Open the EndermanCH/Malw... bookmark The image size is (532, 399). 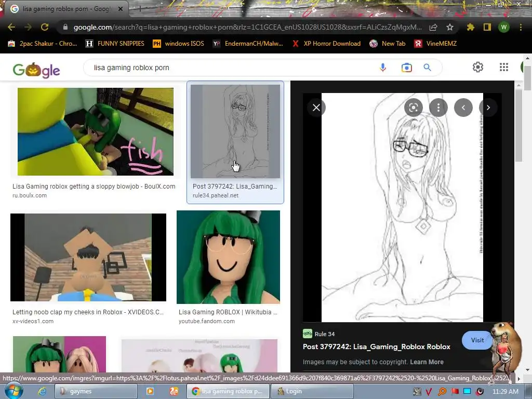[x=248, y=44]
